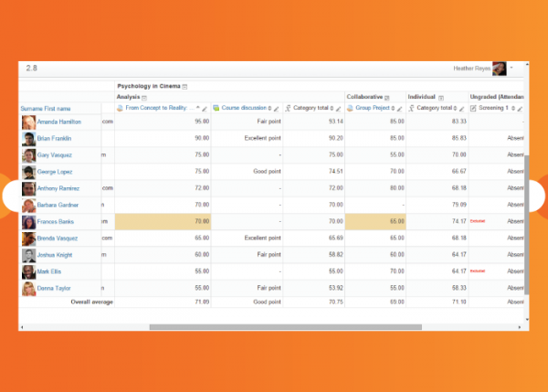Open the Group Project activity link
Viewport: 548px width, 392px height.
coord(373,108)
